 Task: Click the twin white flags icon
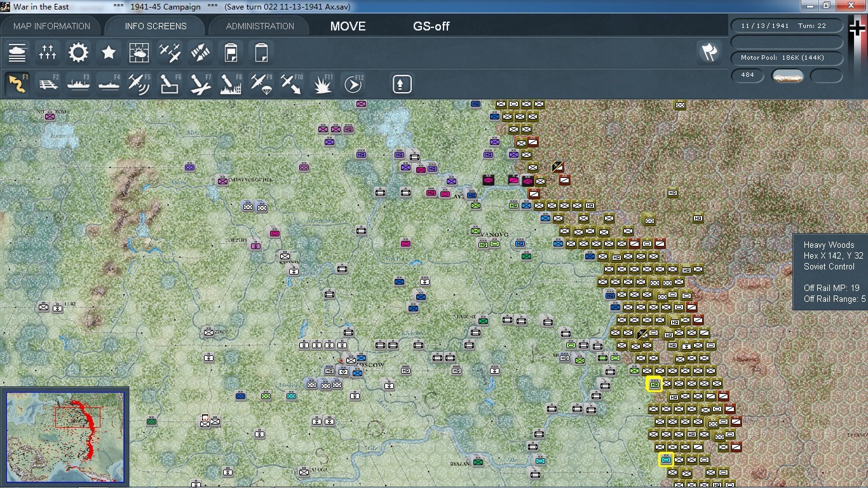click(709, 52)
